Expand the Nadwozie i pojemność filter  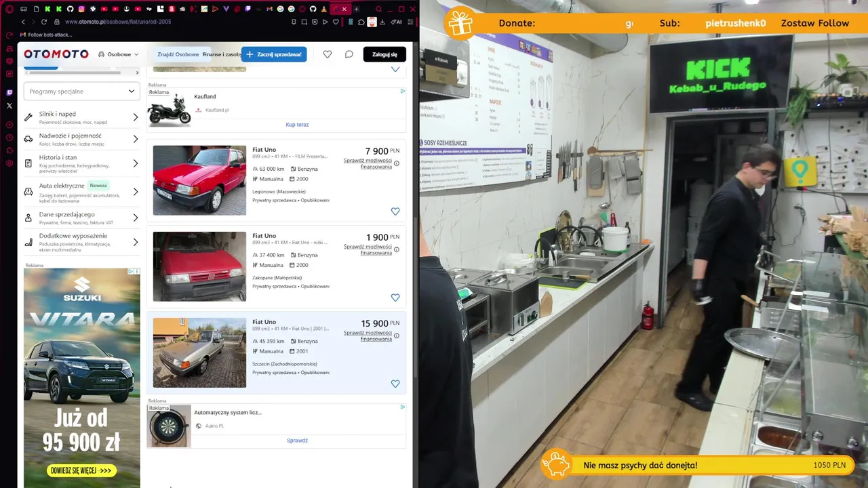point(82,139)
